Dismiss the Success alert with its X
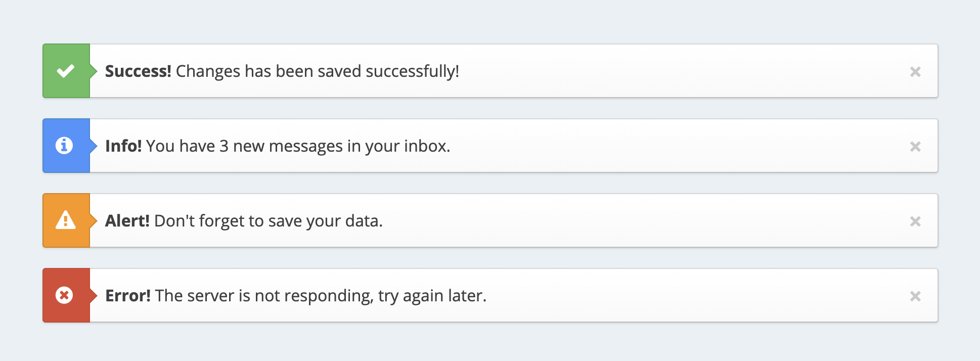 [915, 72]
